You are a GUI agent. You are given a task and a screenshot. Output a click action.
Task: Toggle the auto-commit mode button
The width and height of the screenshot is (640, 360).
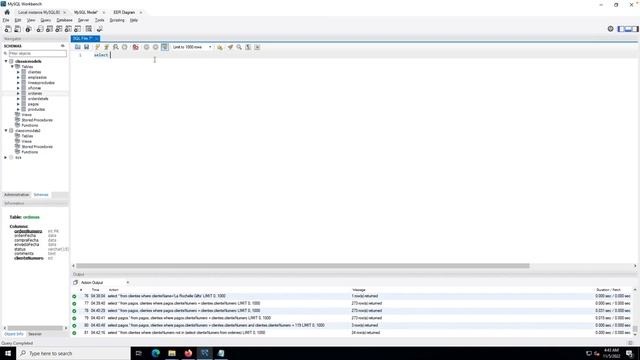click(x=164, y=47)
